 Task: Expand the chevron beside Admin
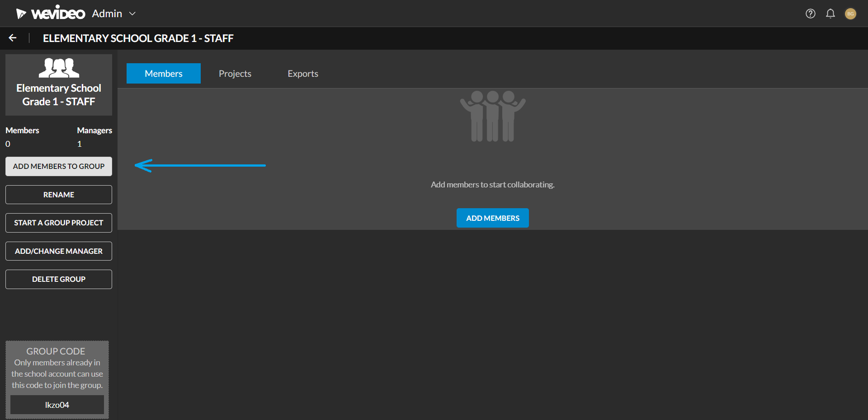pos(132,14)
